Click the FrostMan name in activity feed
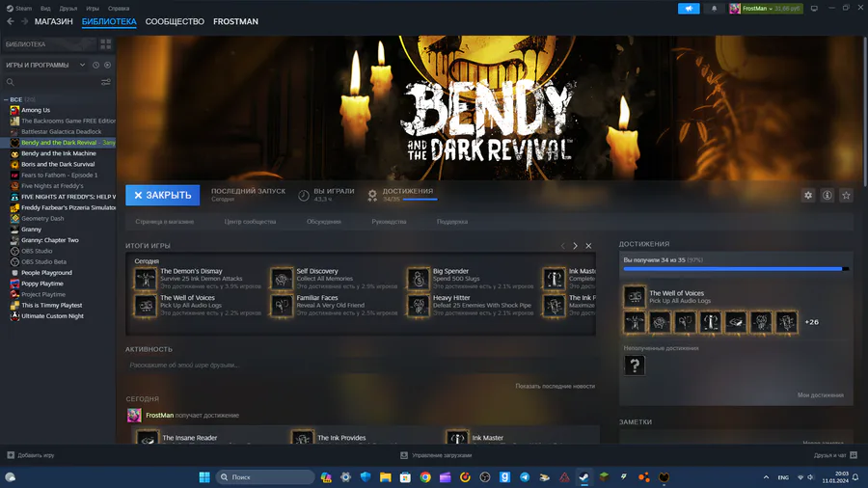 (159, 415)
